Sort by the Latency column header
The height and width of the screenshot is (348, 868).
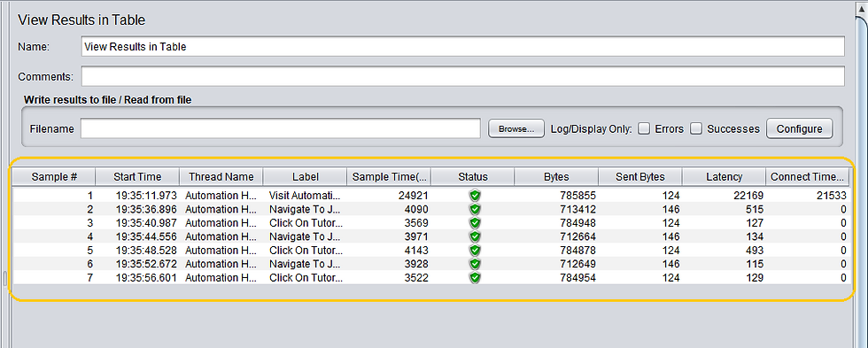[x=725, y=177]
